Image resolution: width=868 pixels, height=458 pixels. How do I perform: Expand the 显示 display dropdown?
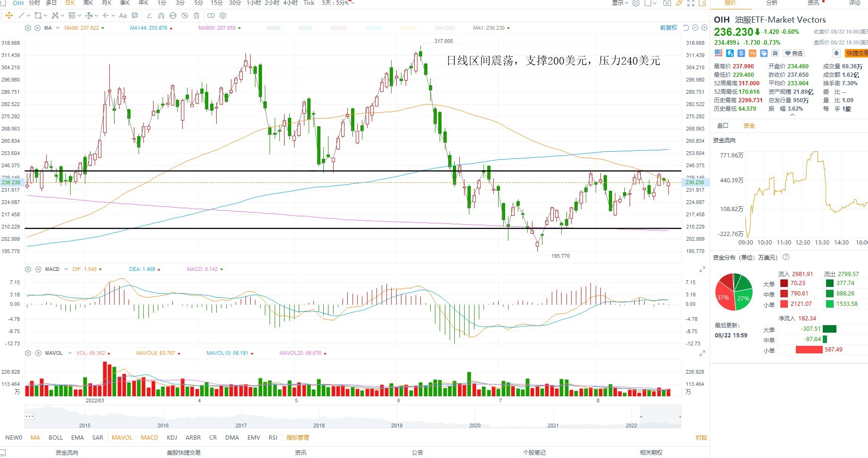point(620,3)
